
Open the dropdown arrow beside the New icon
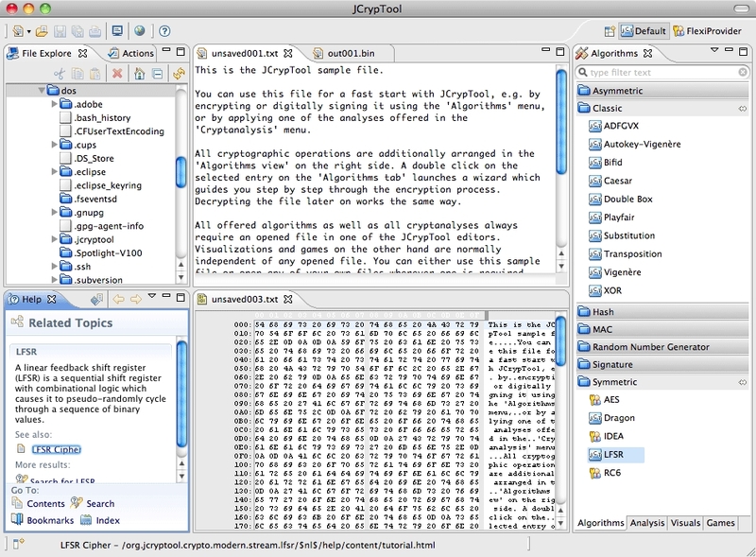tap(29, 32)
